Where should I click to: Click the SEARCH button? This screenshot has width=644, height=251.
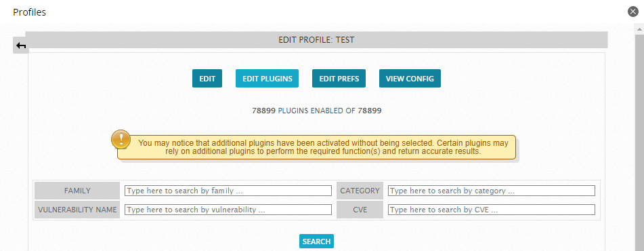[x=316, y=242]
